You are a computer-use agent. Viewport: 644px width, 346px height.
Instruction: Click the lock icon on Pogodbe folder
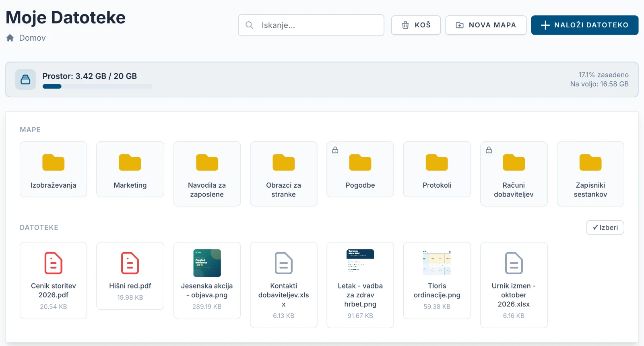[x=335, y=150]
